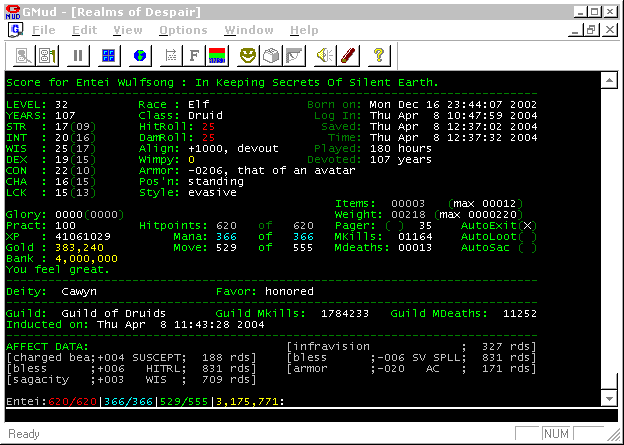This screenshot has width=624, height=445.
Task: Click the speaker sound toolbar icon
Action: pos(325,55)
